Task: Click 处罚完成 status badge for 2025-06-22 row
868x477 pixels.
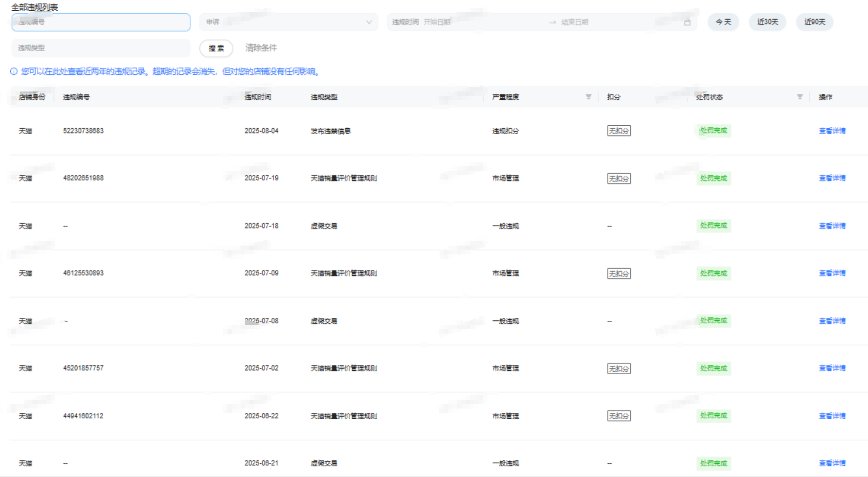Action: coord(713,416)
